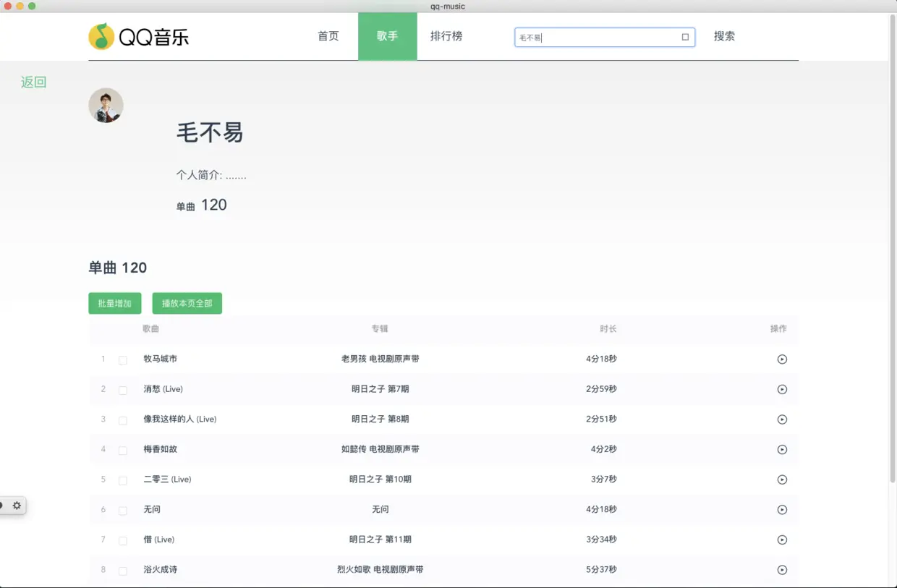Click the 专辑 column header
This screenshot has height=588, width=897.
380,329
